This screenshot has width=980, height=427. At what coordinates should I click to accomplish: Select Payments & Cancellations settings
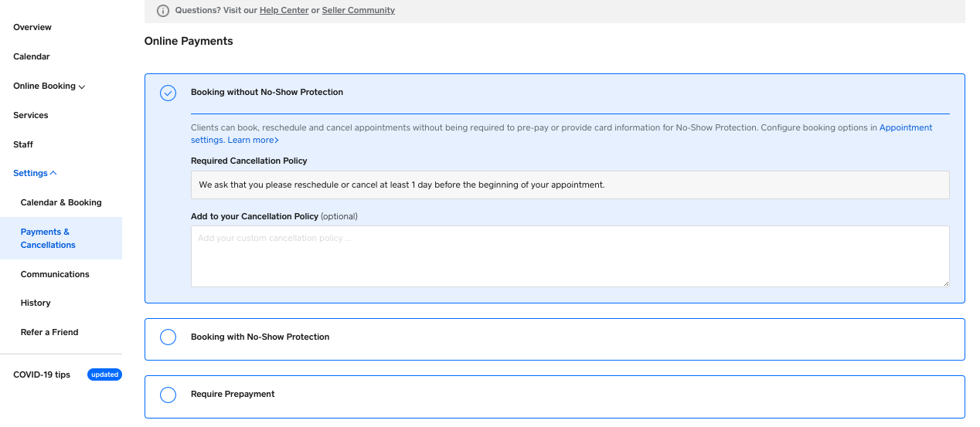click(x=48, y=239)
